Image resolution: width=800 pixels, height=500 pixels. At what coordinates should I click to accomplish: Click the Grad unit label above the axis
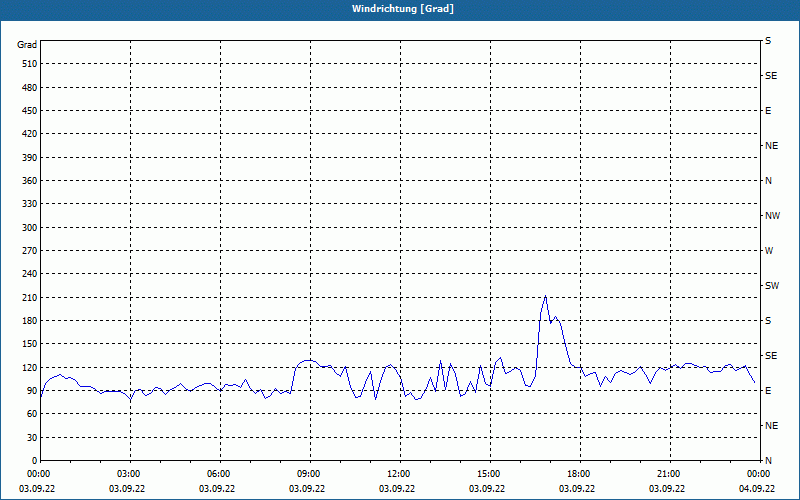click(x=27, y=45)
